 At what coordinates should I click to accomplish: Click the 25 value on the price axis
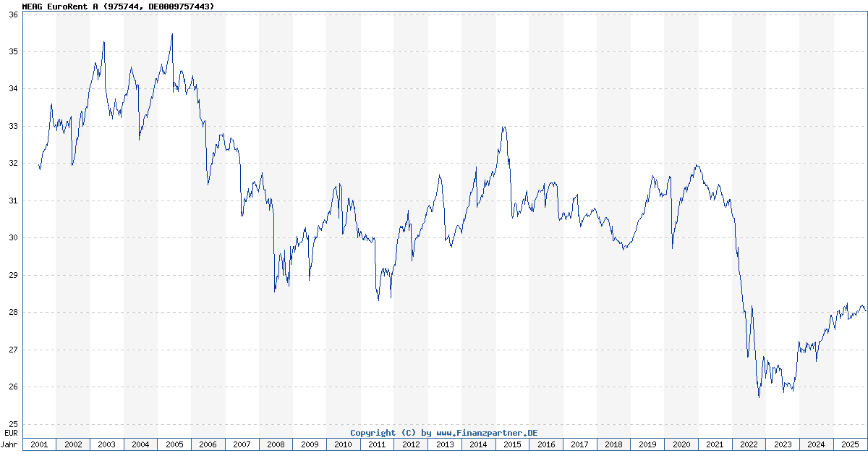tap(12, 424)
